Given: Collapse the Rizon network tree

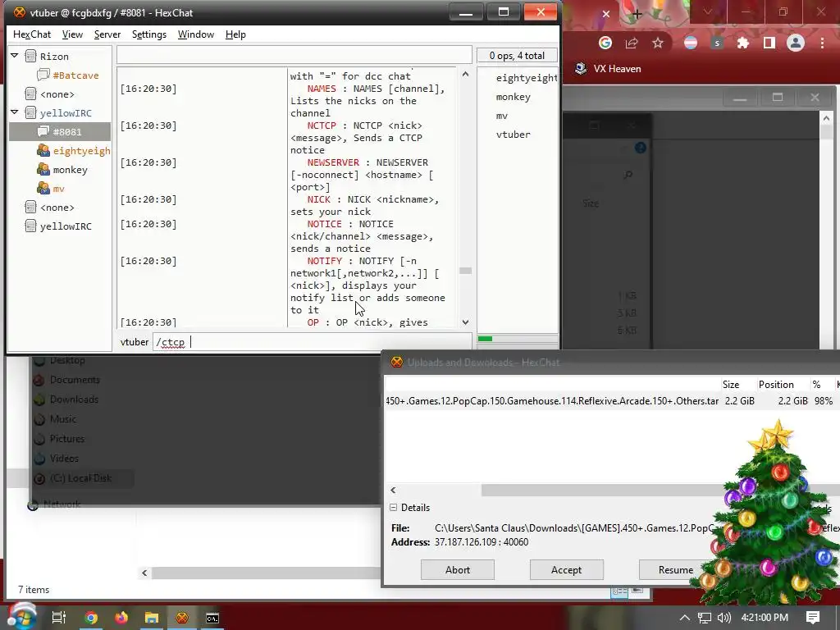Looking at the screenshot, I should tap(15, 56).
